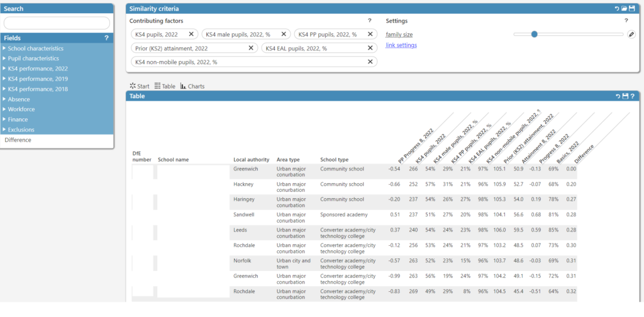Click the 85% Basics value
Screen dimensions: 644x317
[553, 230]
